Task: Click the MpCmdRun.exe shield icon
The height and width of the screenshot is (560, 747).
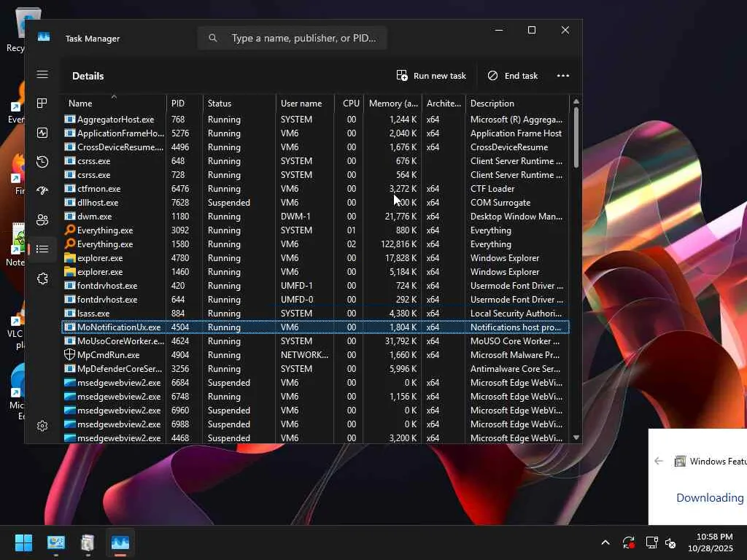Action: pos(70,355)
